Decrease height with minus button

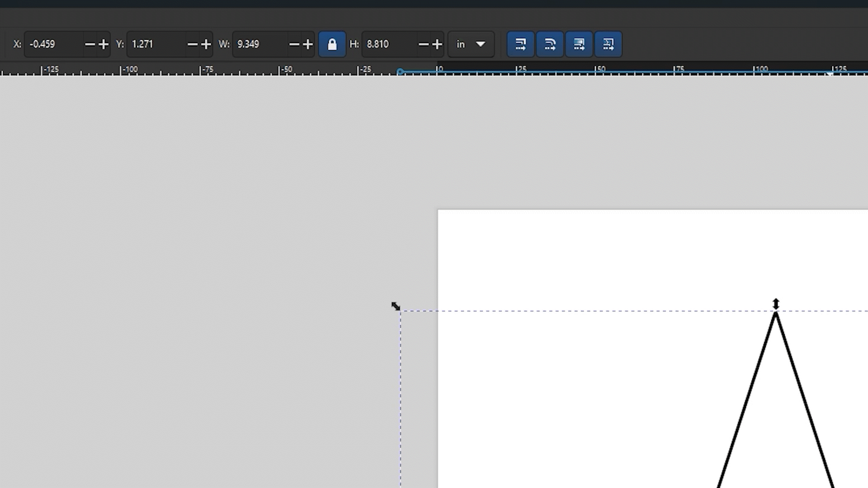coord(424,44)
